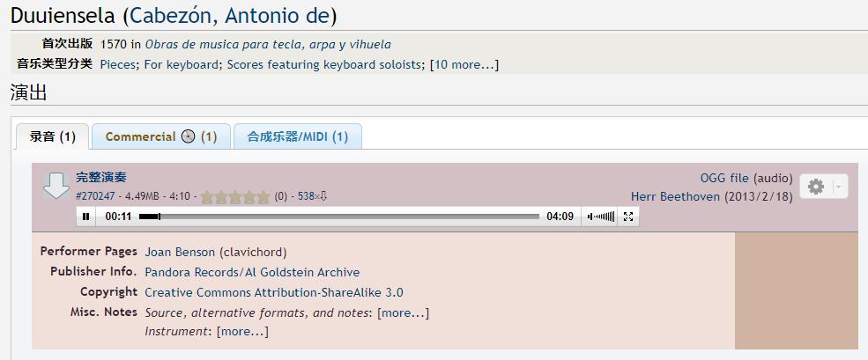Viewport: 868px width, 360px height.
Task: Open Creative Commons Attribution-ShareAlike 3.0 link
Action: (x=273, y=292)
